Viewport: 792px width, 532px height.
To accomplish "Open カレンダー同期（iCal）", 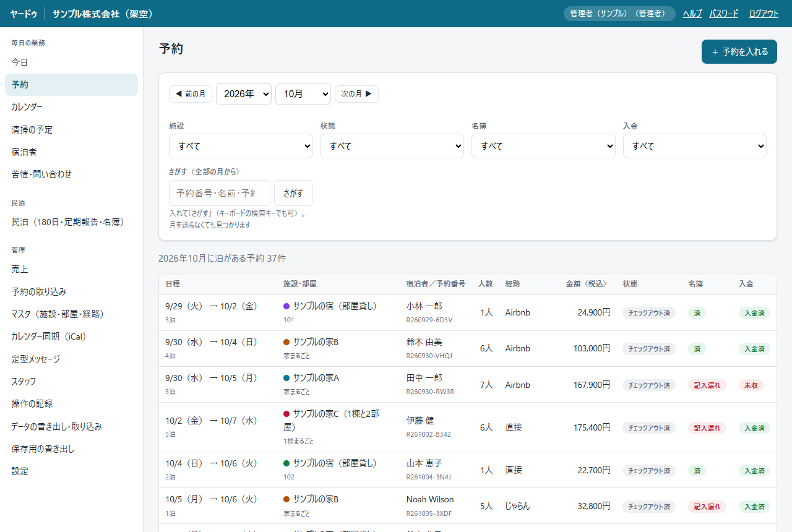I will [71, 337].
